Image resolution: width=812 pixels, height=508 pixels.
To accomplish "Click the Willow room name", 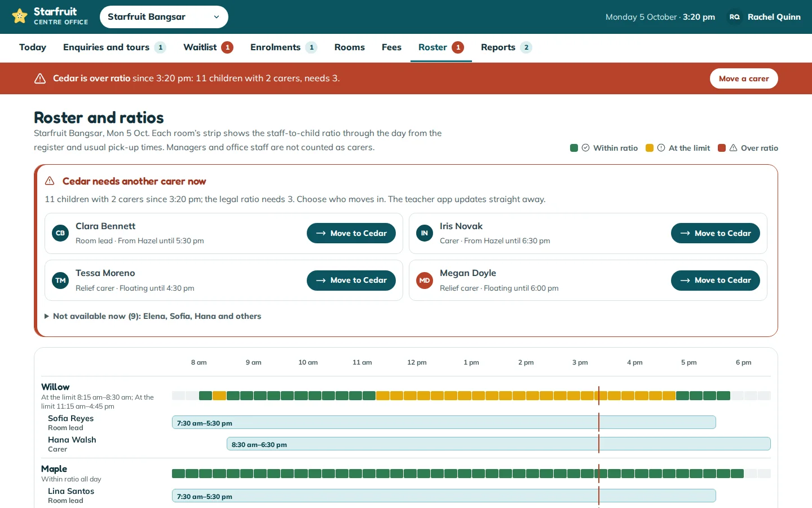I will pos(55,387).
